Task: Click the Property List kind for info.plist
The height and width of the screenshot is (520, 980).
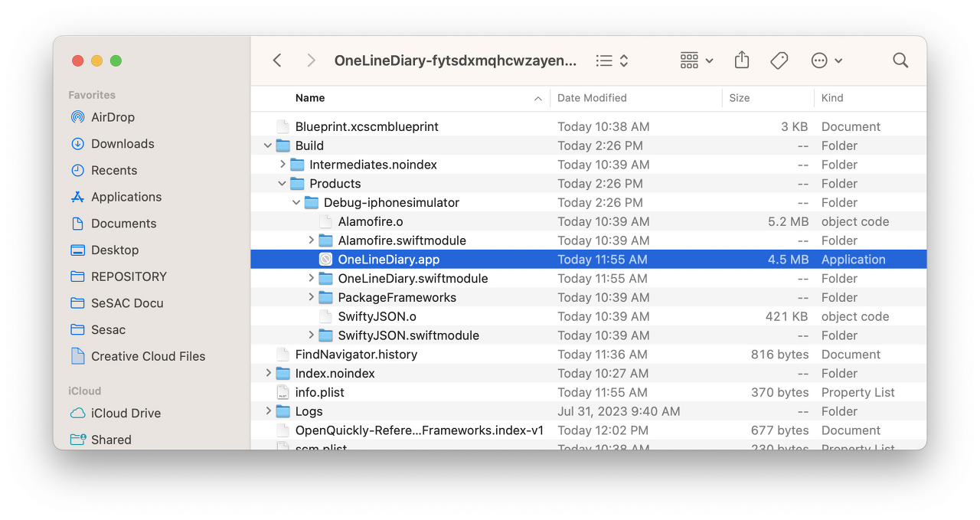Action: [x=858, y=392]
